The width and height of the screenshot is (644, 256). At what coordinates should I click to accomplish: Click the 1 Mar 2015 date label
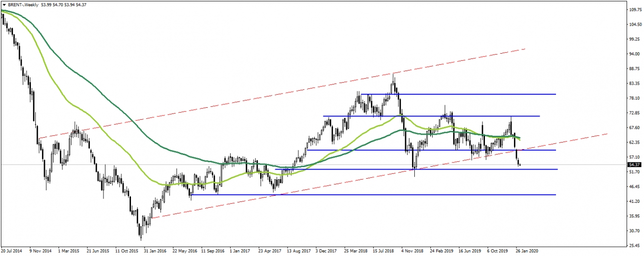(x=69, y=252)
